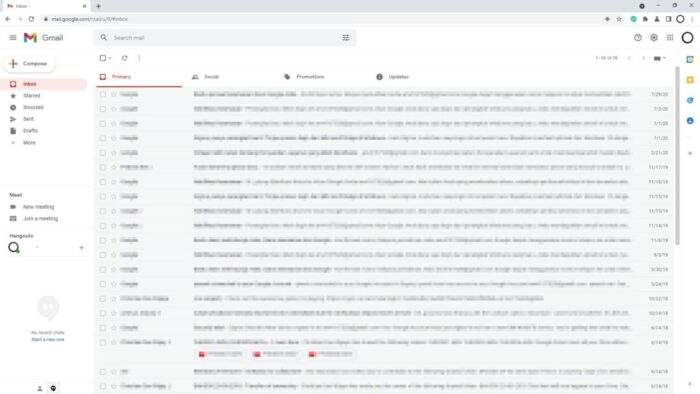Star the second email in list
The height and width of the screenshot is (394, 700).
[x=114, y=109]
